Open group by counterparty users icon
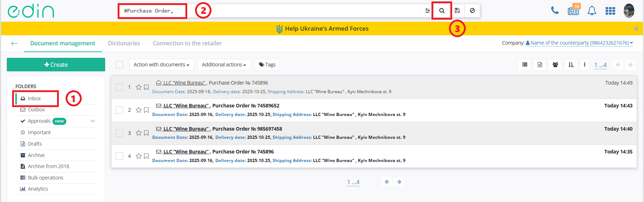 pyautogui.click(x=555, y=65)
